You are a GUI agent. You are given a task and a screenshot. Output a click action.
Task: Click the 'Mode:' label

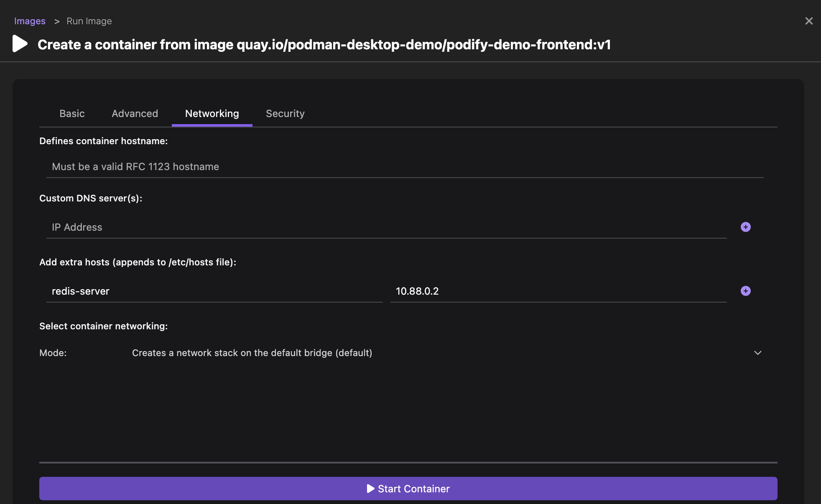pyautogui.click(x=53, y=353)
